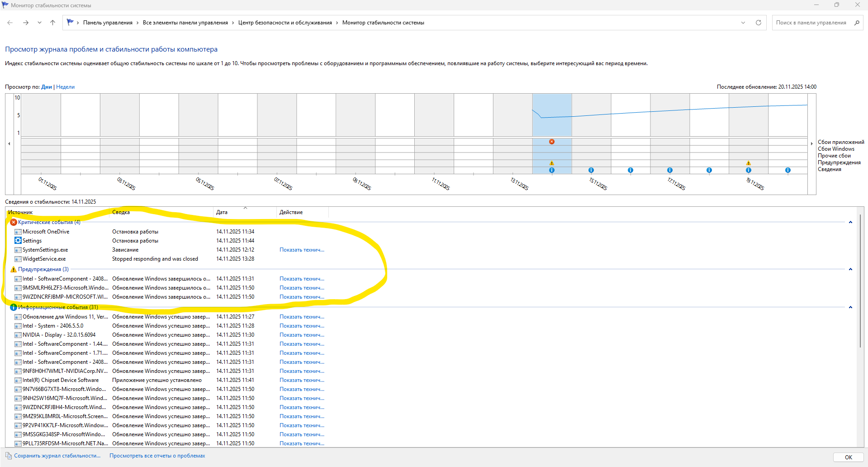Collapse the Критические события group
This screenshot has width=868, height=467.
pyautogui.click(x=850, y=222)
